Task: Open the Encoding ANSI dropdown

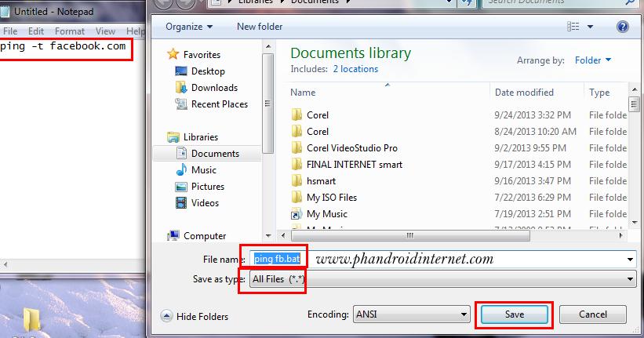Action: point(411,314)
